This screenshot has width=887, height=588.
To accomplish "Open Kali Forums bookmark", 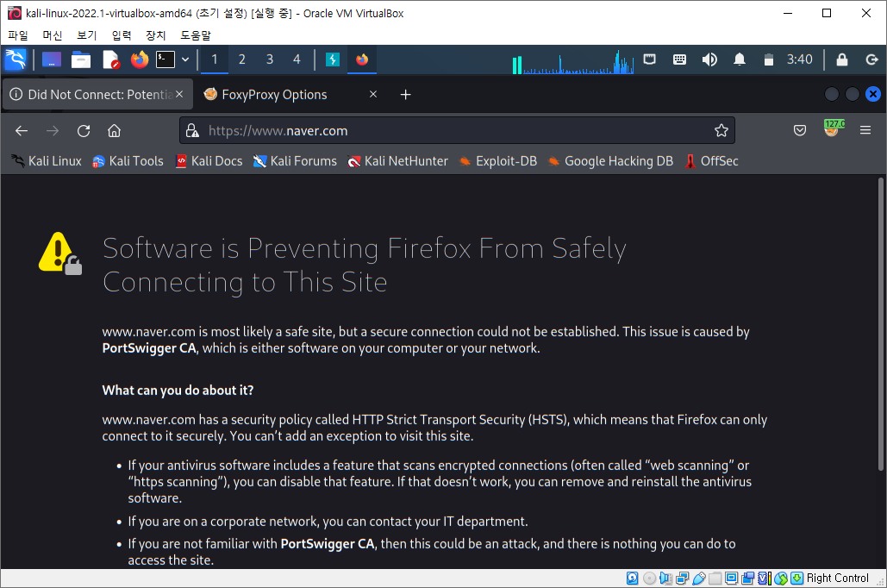I will pyautogui.click(x=295, y=161).
